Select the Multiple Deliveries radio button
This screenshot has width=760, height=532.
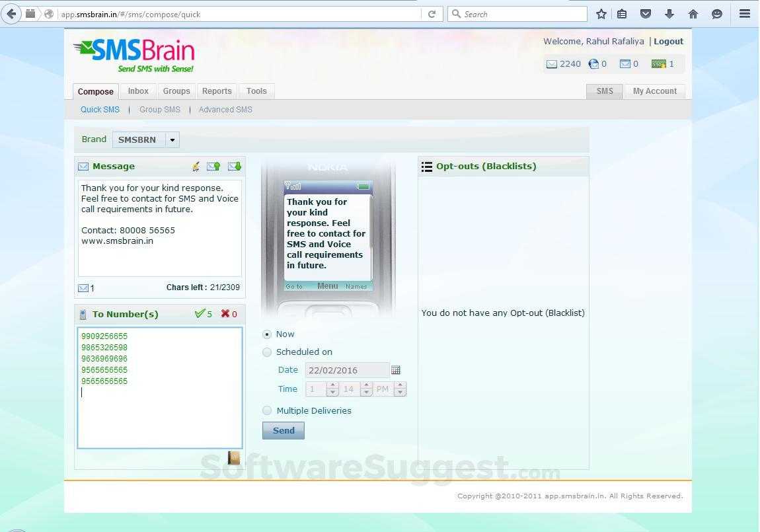266,410
